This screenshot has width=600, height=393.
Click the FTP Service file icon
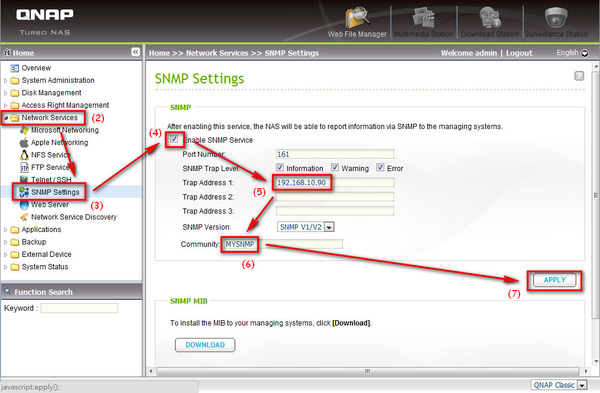(x=24, y=168)
